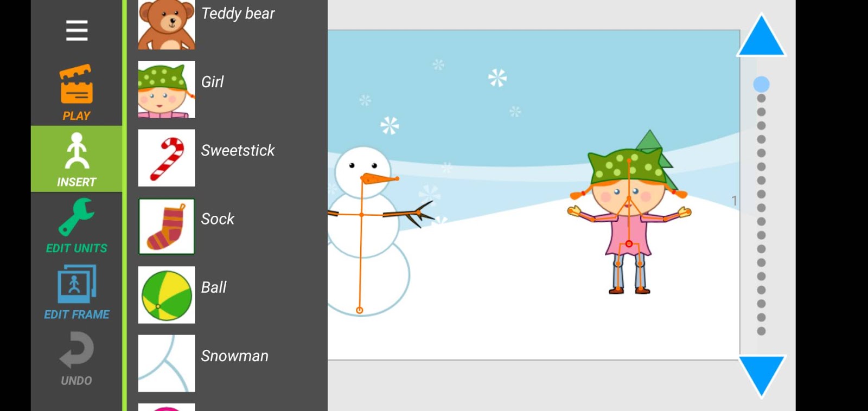868x411 pixels.
Task: Open the hamburger menu
Action: coord(76,30)
